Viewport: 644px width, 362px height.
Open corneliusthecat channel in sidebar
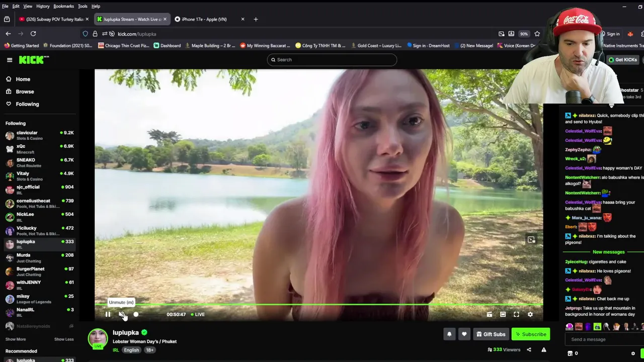click(x=39, y=203)
